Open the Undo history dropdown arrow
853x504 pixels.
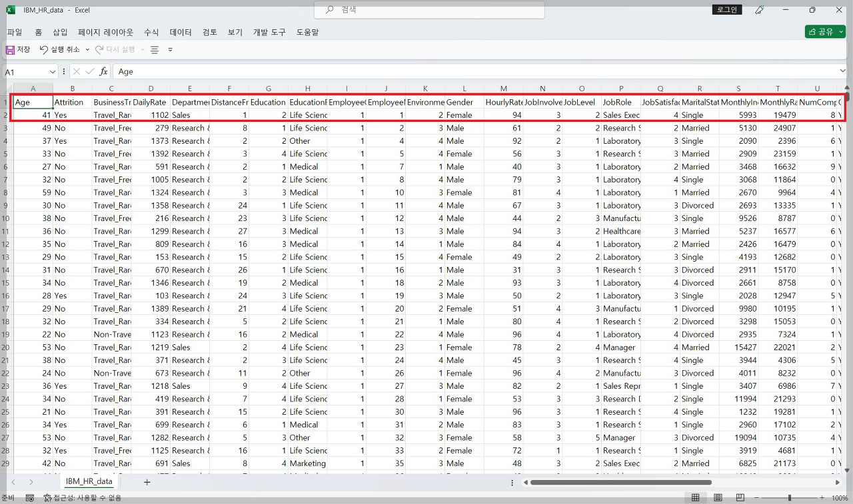(x=87, y=50)
